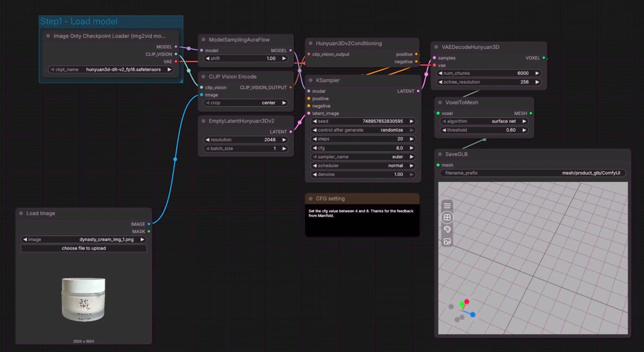The image size is (644, 352).
Task: Click the MASK output socket of Load Image
Action: point(149,232)
